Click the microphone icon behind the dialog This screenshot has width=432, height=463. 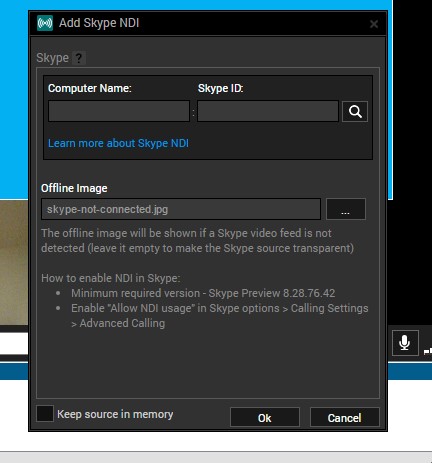(x=405, y=343)
